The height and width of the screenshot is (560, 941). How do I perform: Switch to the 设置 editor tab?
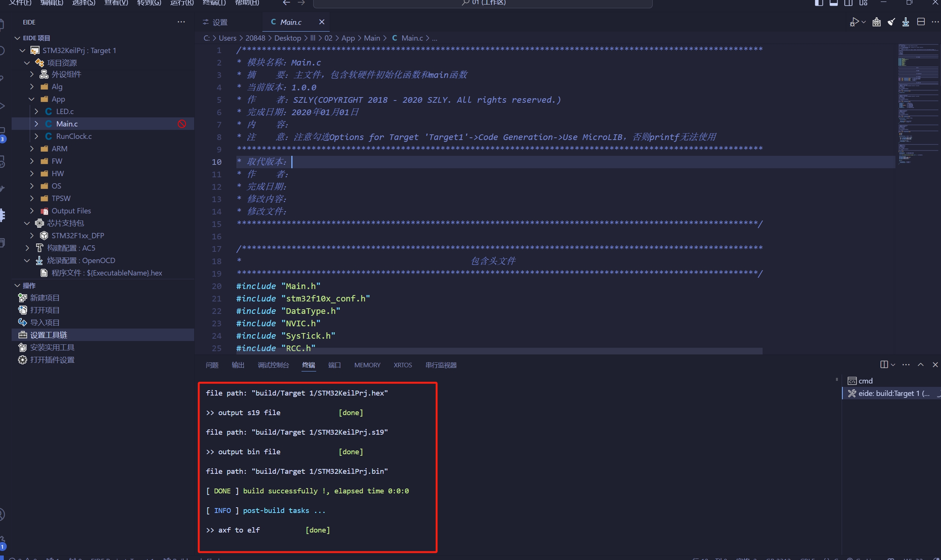tap(228, 22)
